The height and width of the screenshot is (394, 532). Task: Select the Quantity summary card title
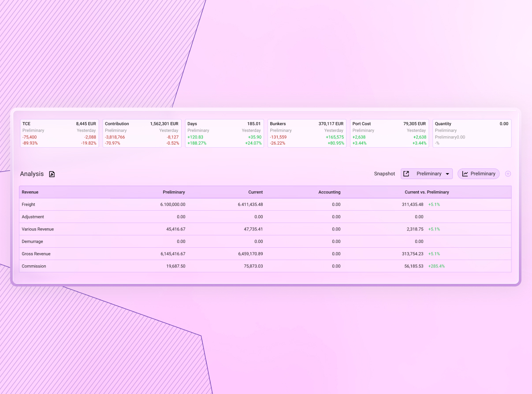[443, 124]
